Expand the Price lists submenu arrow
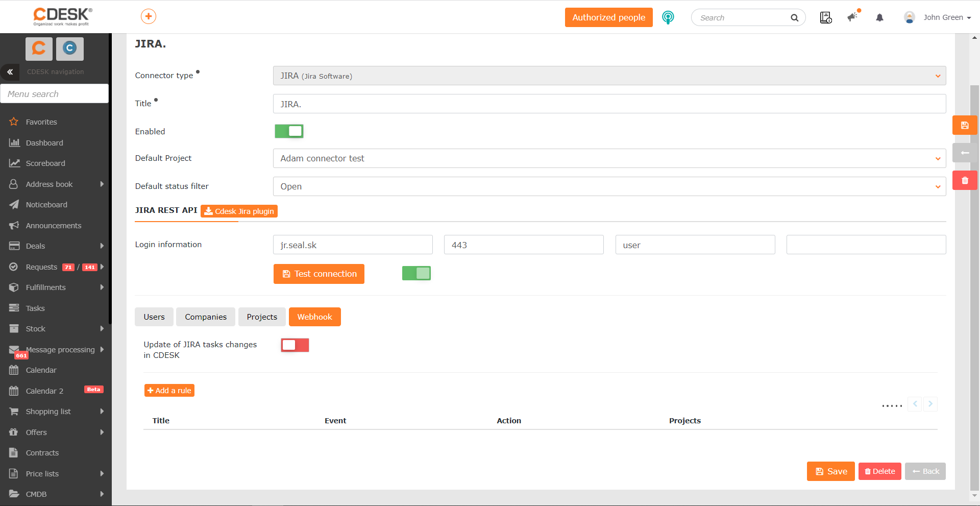The width and height of the screenshot is (980, 506). coord(102,473)
